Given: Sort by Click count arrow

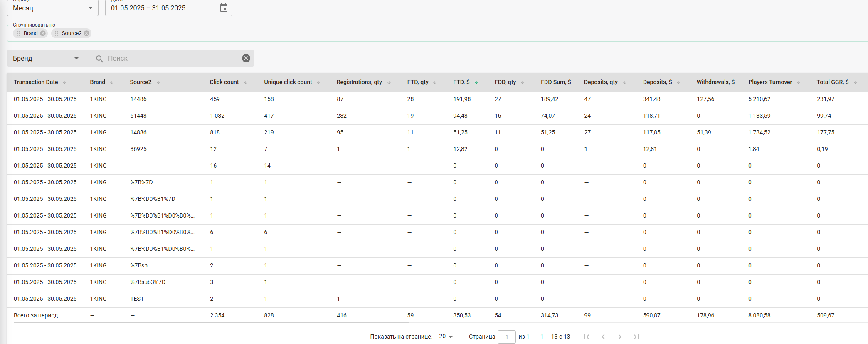Looking at the screenshot, I should 246,82.
